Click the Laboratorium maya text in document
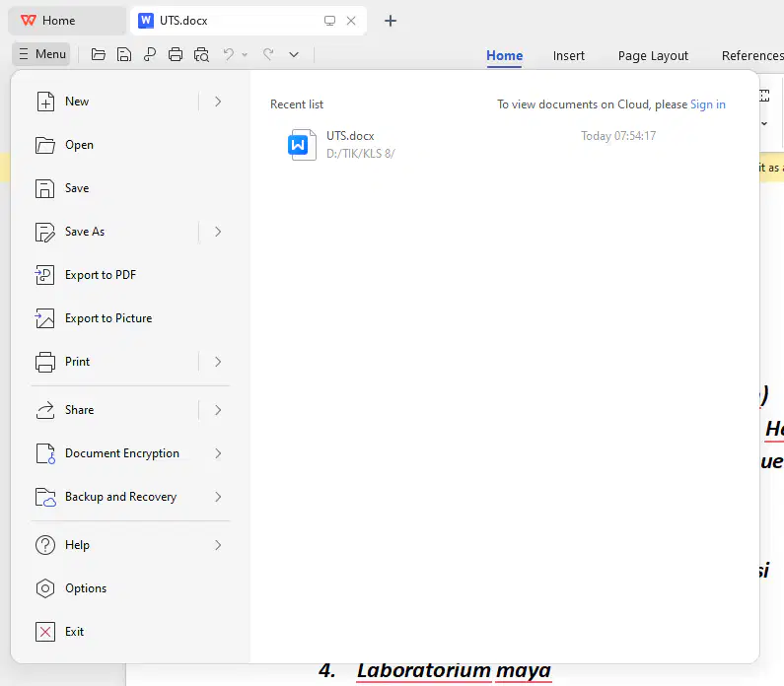The image size is (784, 686). tap(454, 670)
